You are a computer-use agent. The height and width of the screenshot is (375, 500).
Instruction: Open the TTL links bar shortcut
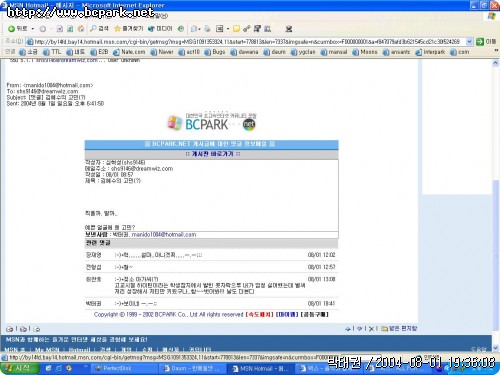point(52,52)
